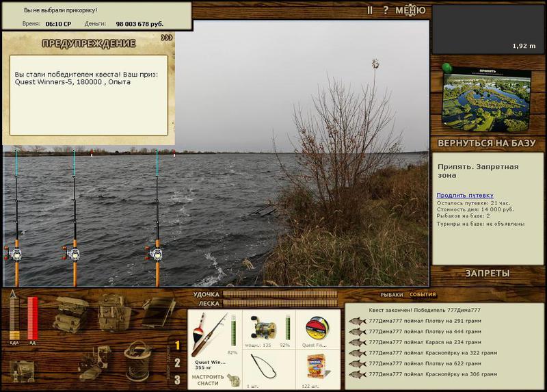
Task: Select rod slot number 1
Action: coord(177,345)
